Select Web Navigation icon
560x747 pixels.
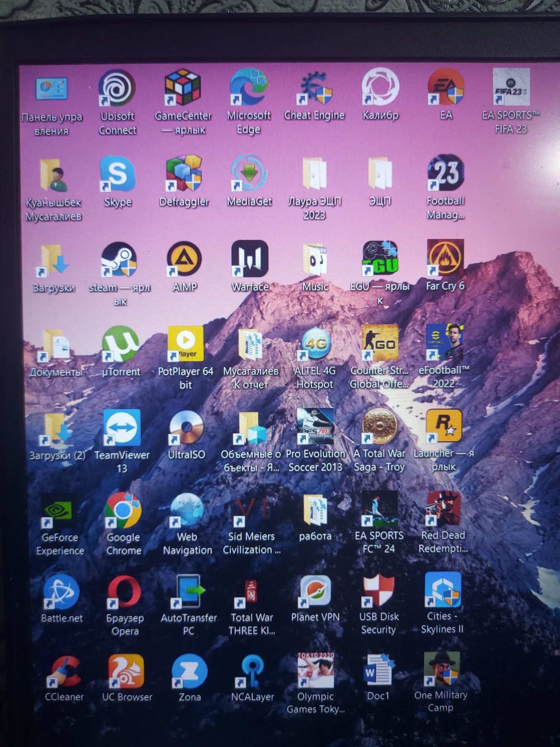tap(187, 510)
